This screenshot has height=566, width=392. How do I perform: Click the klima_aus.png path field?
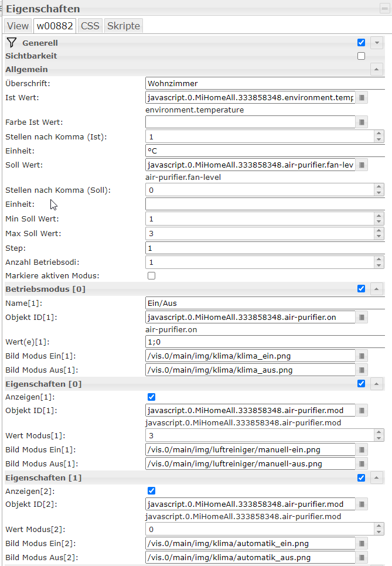pos(251,370)
